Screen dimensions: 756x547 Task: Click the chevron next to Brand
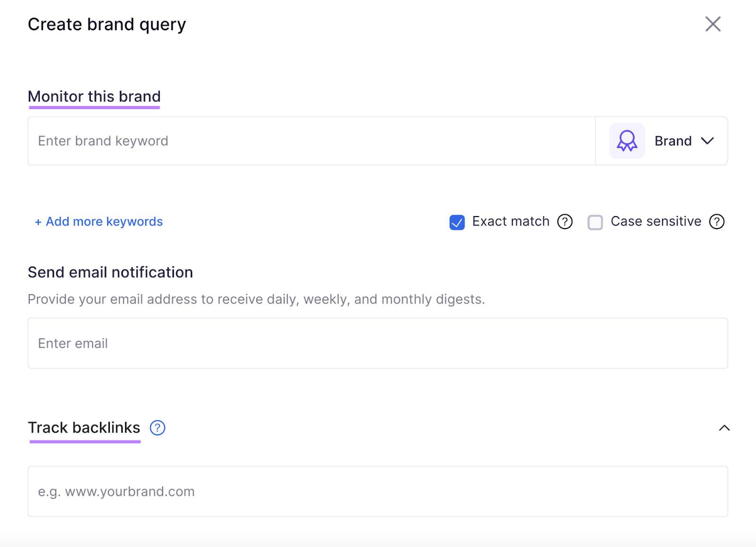(707, 140)
